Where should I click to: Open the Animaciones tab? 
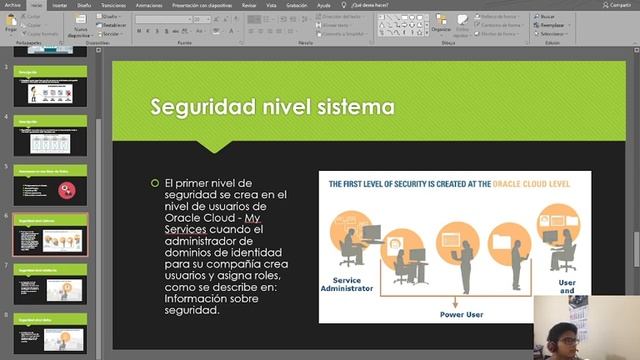click(149, 5)
